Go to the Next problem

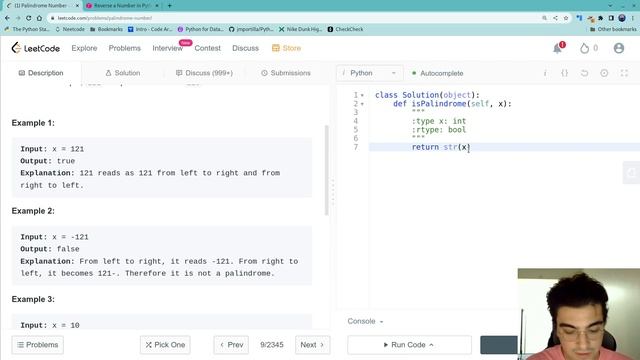click(312, 345)
